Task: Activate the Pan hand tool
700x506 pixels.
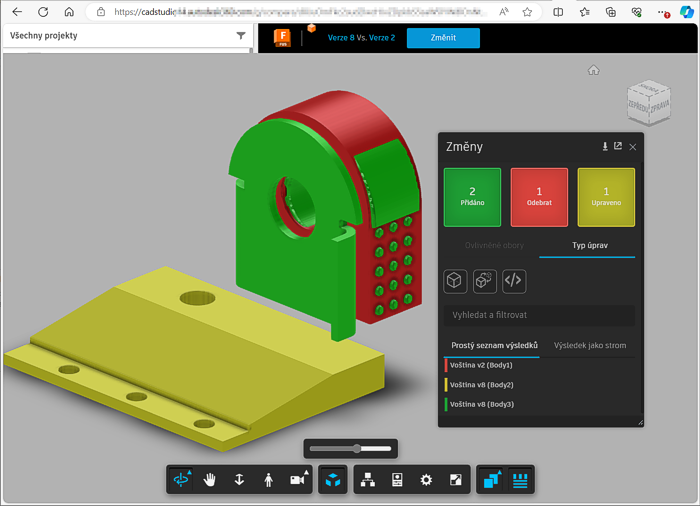Action: coord(210,480)
